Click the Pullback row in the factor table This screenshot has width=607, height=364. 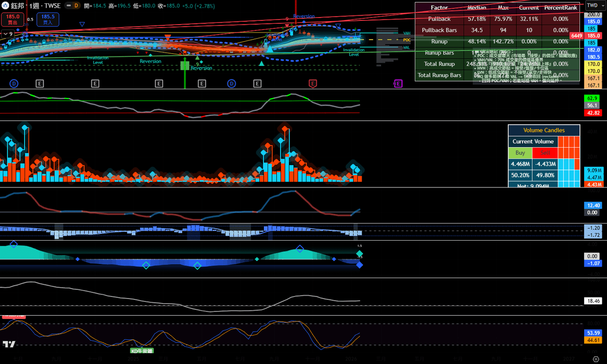click(439, 19)
